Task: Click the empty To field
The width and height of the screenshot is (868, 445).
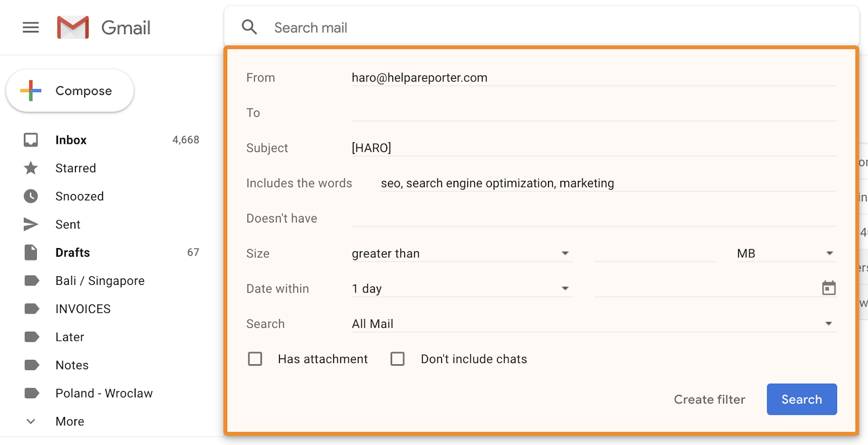Action: 594,113
